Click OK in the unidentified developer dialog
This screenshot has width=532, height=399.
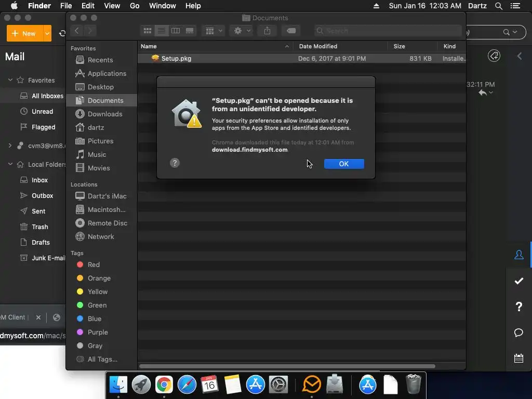pos(344,164)
